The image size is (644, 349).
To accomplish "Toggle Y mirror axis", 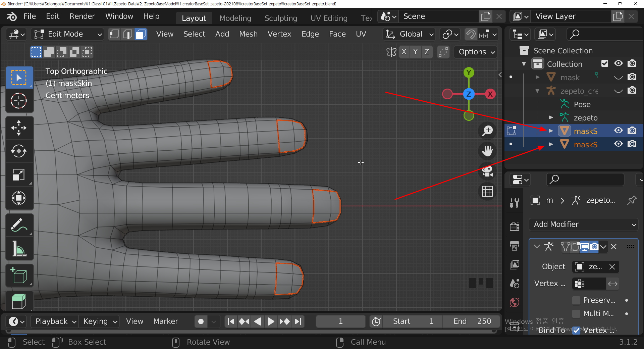I will [416, 52].
